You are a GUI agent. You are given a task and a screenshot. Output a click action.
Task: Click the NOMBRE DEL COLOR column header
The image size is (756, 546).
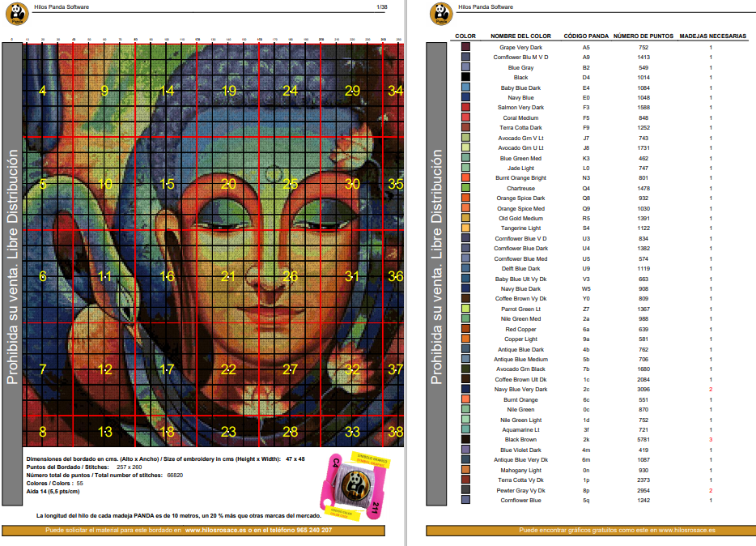coord(520,36)
